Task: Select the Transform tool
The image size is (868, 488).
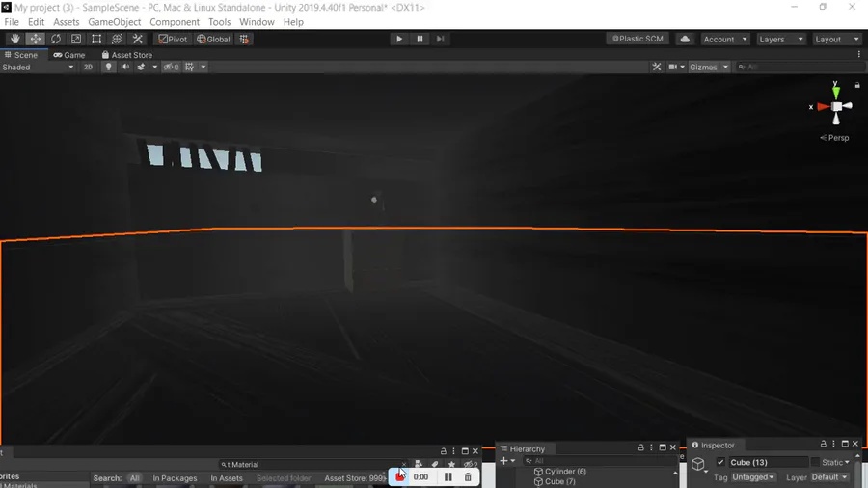Action: [x=117, y=39]
